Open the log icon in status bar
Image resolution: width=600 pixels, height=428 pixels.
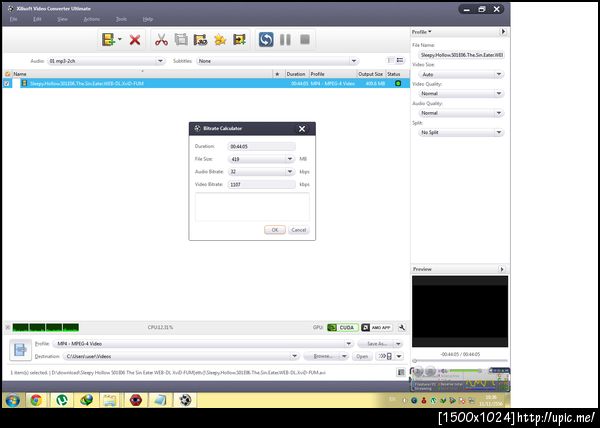[401, 372]
